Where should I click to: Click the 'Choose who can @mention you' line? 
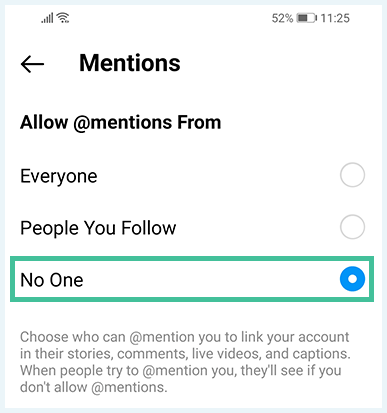[x=185, y=337]
